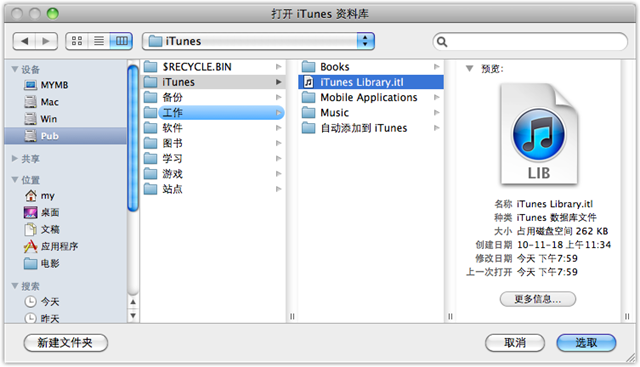Click the green zoom window button
640x367 pixels.
(x=53, y=13)
